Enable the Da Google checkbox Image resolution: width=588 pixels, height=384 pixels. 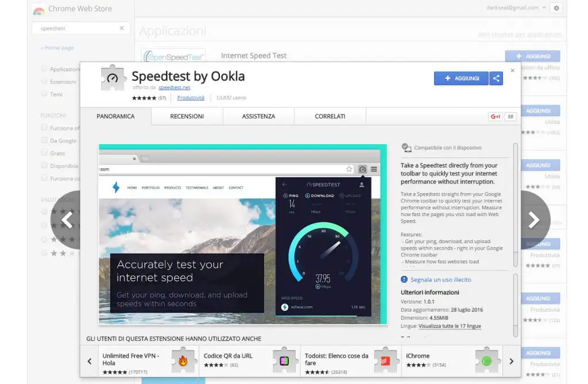(x=44, y=140)
